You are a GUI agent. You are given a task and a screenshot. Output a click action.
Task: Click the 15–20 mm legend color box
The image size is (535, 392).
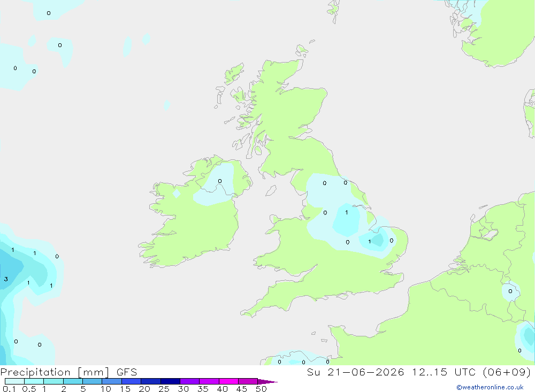tap(131, 381)
